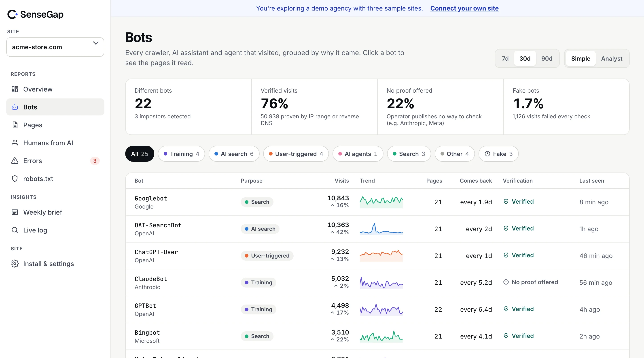Click the Errors count badge 3
Viewport: 644px width, 358px height.
(x=95, y=161)
